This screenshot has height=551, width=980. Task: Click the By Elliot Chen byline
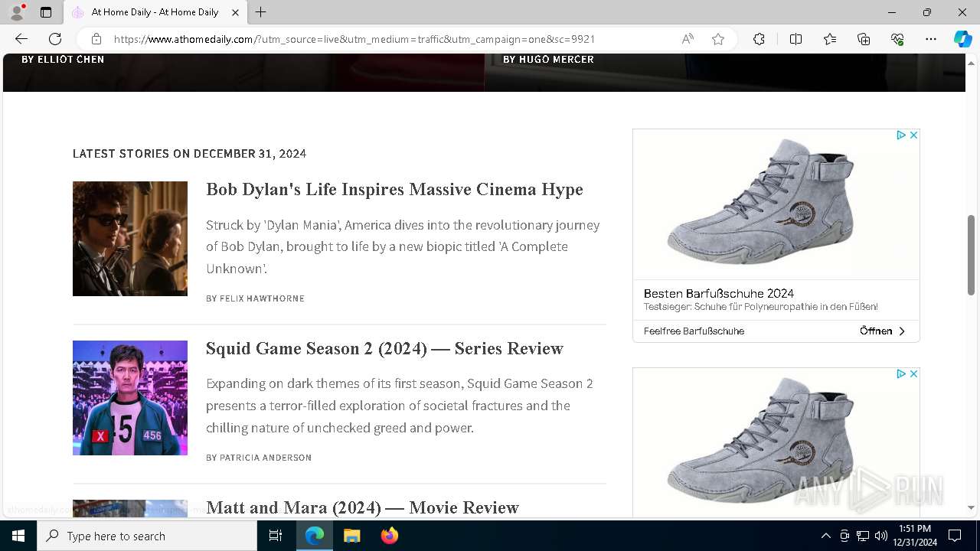click(x=63, y=59)
